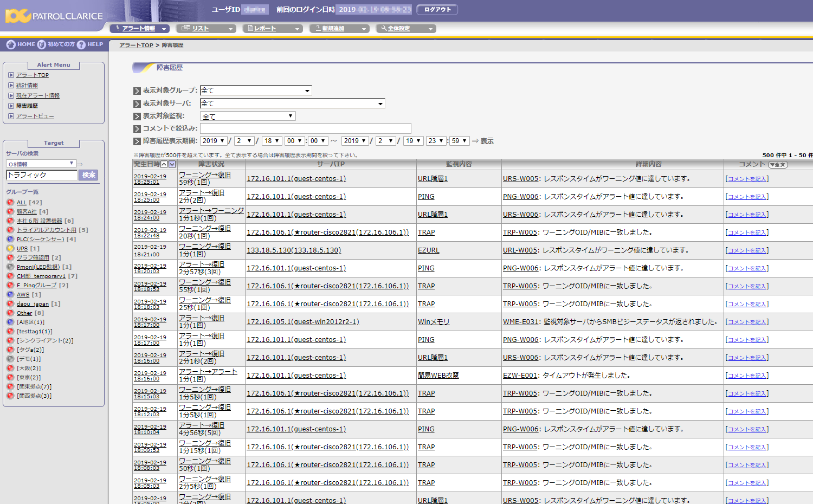Click the gray status icon beside Pmoni(LED監視)
Image resolution: width=813 pixels, height=504 pixels.
10,267
